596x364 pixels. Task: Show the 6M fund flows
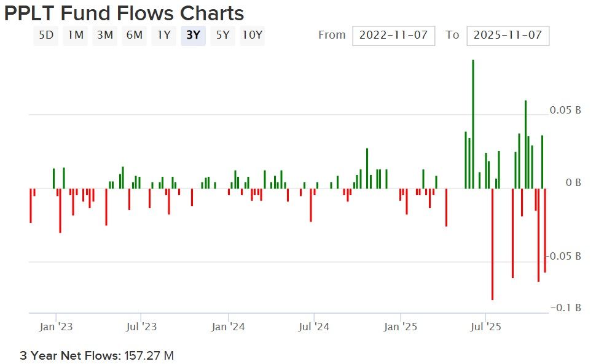135,35
